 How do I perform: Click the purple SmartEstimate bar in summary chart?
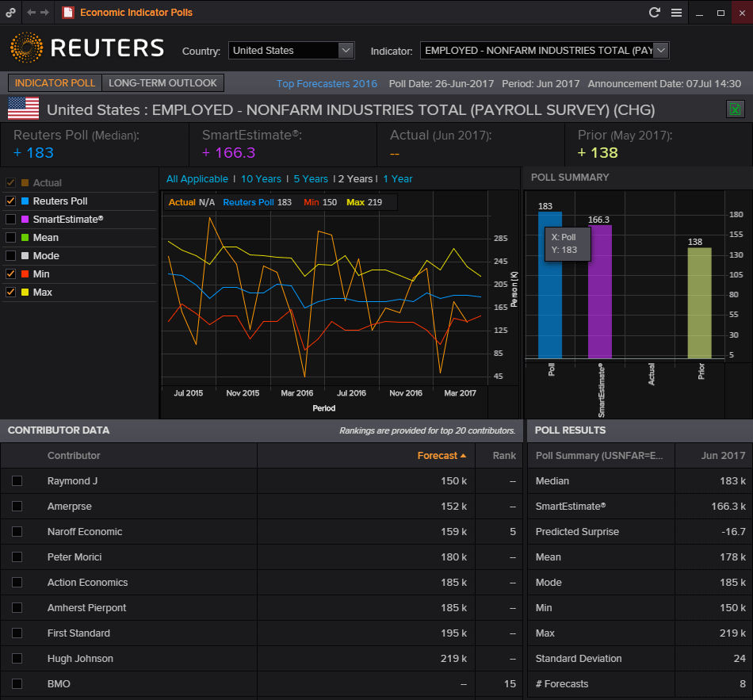pos(600,292)
